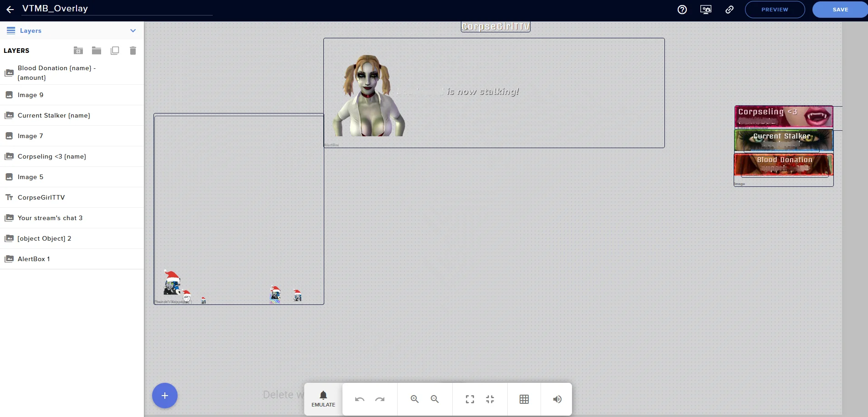
Task: Exit fullscreen with collapse icon
Action: pos(490,399)
